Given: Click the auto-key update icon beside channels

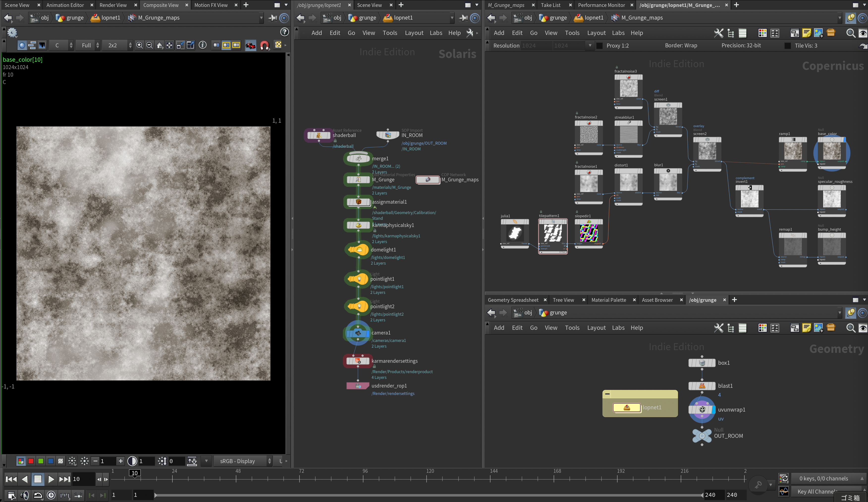Looking at the screenshot, I should [784, 478].
